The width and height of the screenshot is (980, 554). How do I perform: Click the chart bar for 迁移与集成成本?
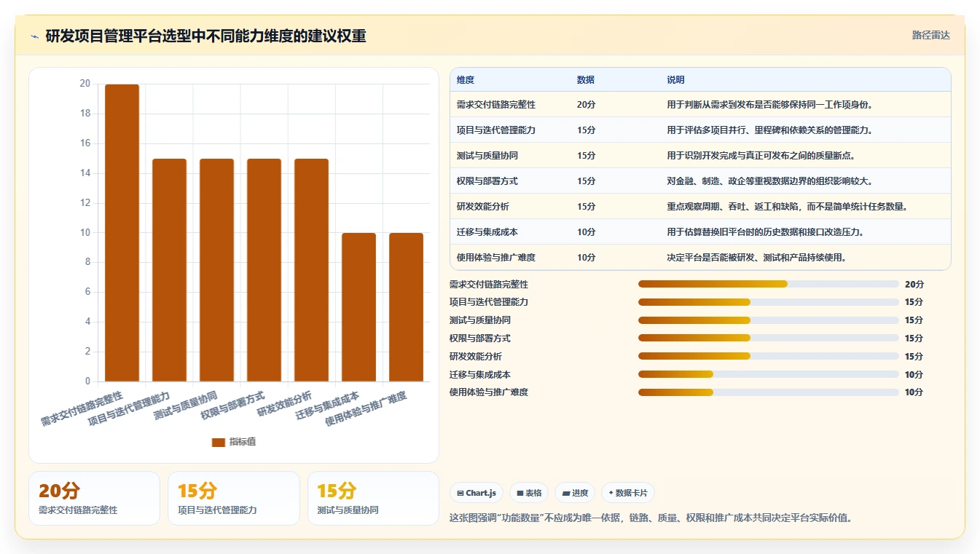(359, 307)
